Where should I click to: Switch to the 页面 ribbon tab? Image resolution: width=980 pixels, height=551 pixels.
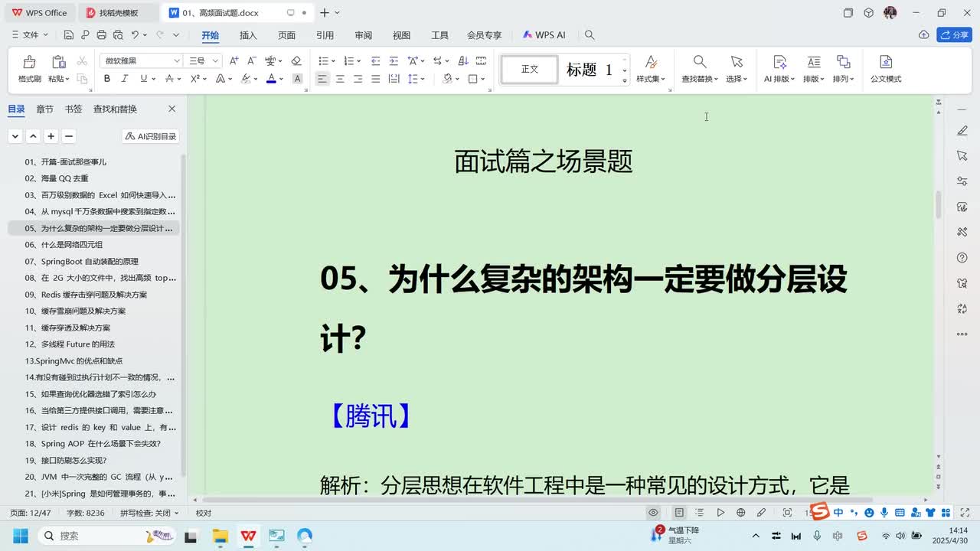tap(286, 35)
